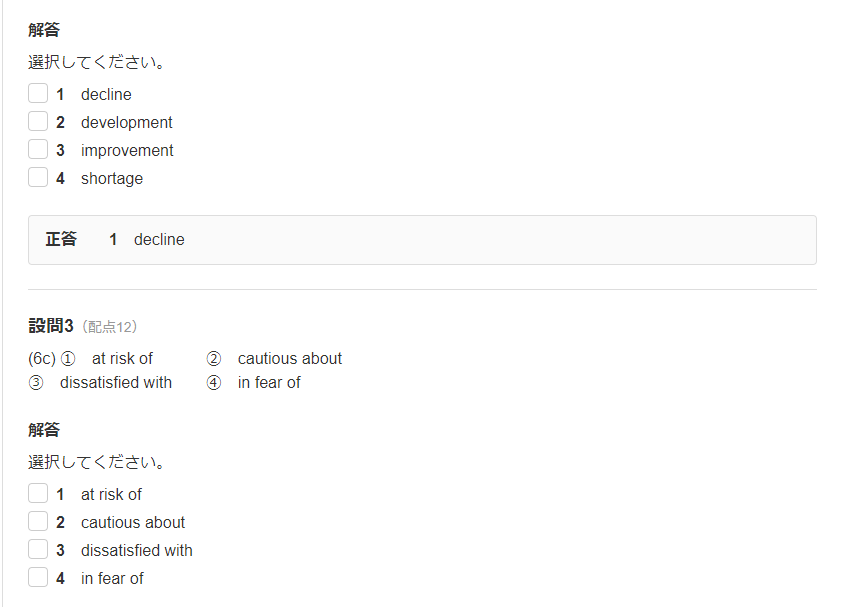Tick the 'cautious about' checkbox
This screenshot has height=607, width=842.
click(x=38, y=522)
